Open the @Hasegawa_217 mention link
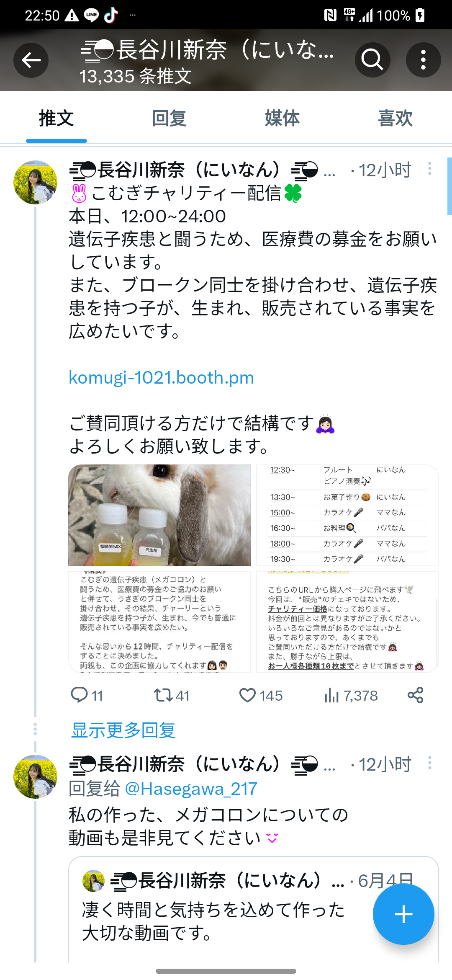This screenshot has height=980, width=452. pos(191,789)
